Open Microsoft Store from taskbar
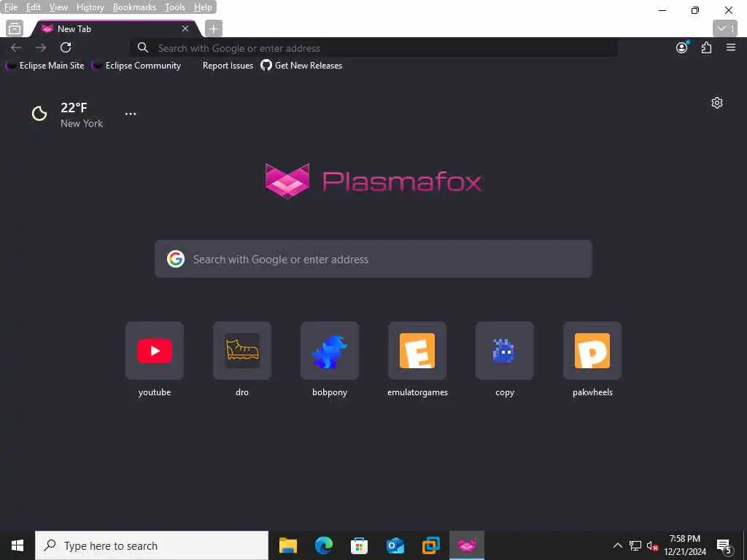The height and width of the screenshot is (560, 747). point(359,545)
